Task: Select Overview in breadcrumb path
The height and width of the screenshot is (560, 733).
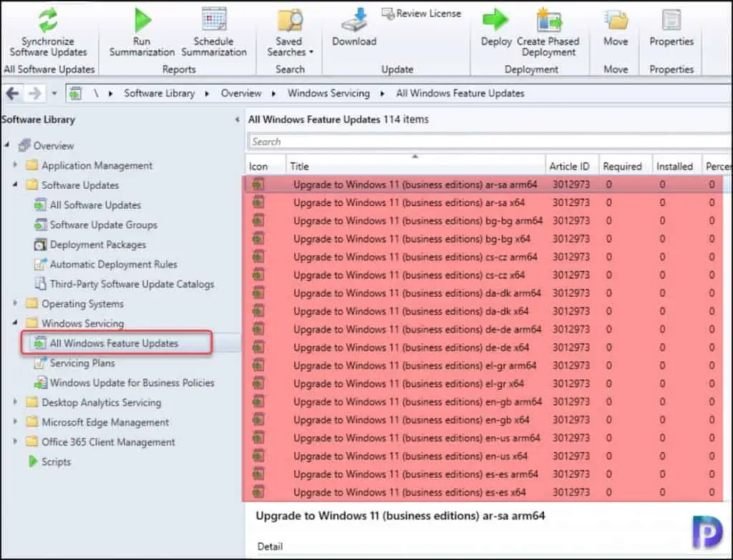Action: coord(241,94)
